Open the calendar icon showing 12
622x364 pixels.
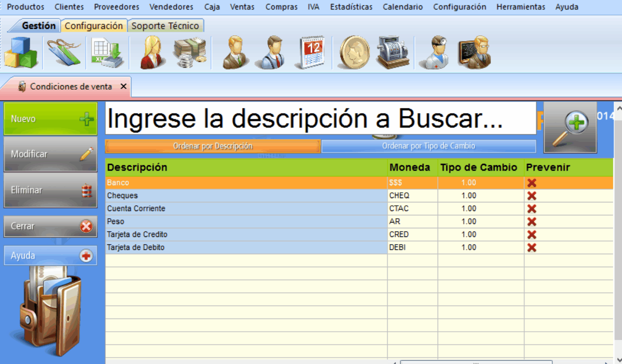click(312, 52)
